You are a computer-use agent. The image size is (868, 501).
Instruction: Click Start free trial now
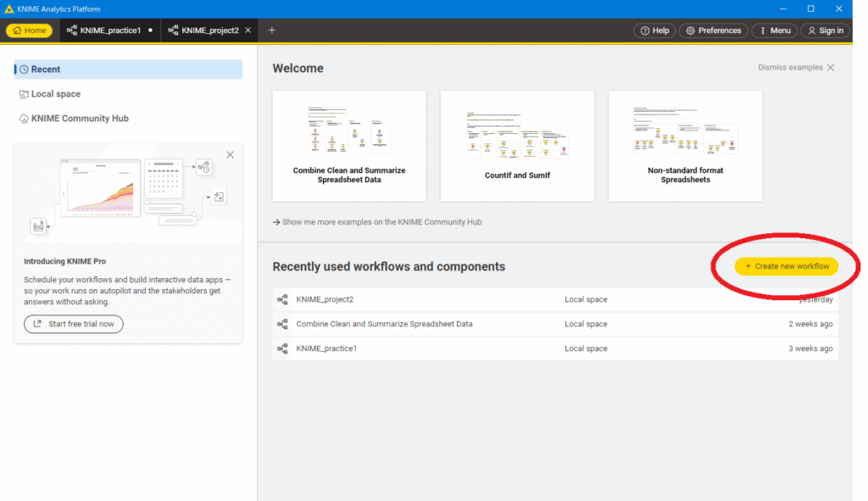pos(74,324)
